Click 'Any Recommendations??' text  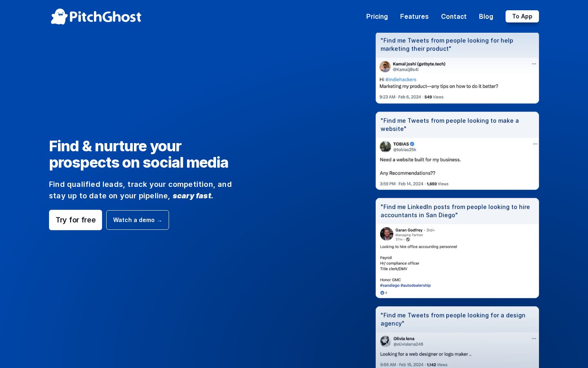[x=408, y=173]
